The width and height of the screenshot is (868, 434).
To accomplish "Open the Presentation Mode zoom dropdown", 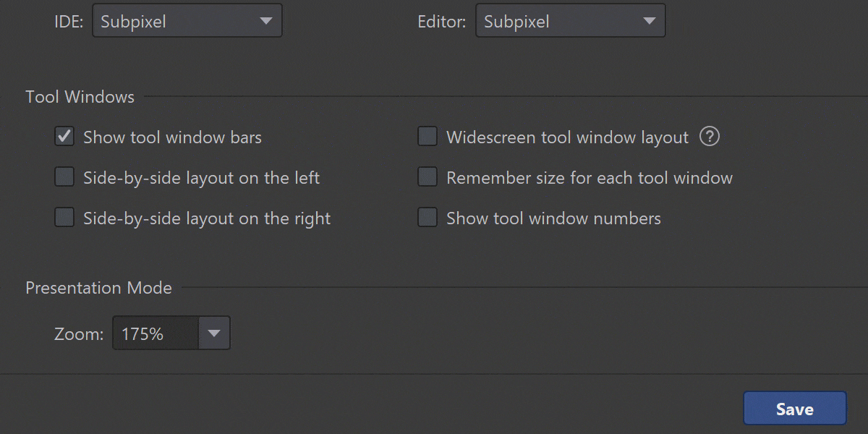I will click(x=171, y=333).
